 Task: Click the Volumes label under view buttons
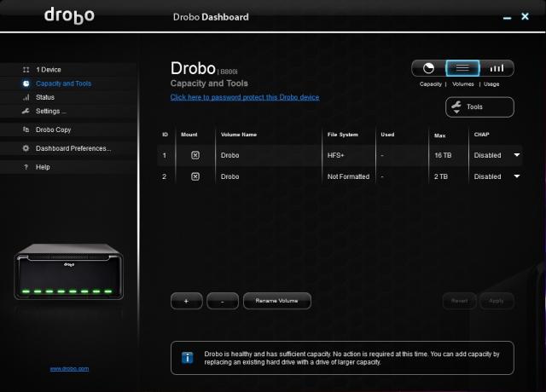(462, 84)
